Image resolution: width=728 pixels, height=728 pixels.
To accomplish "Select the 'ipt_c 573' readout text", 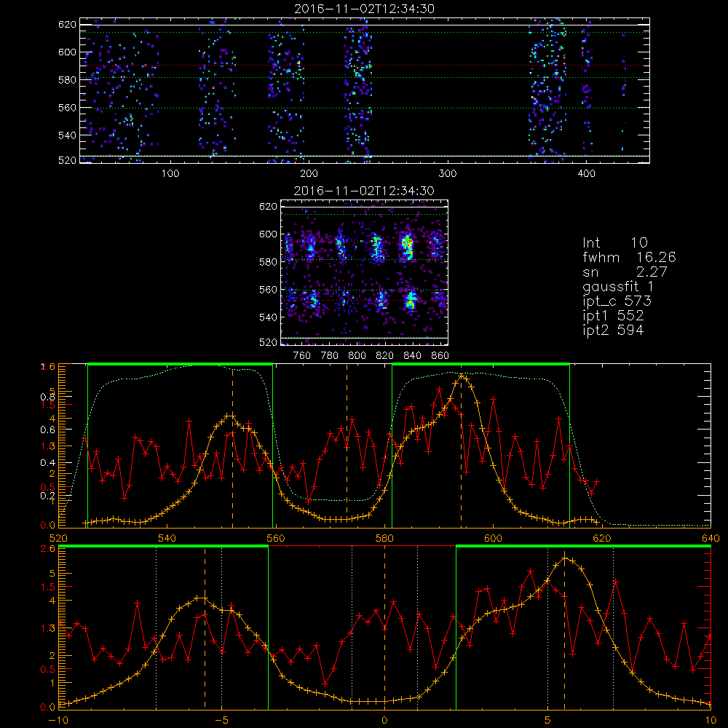I will (617, 301).
